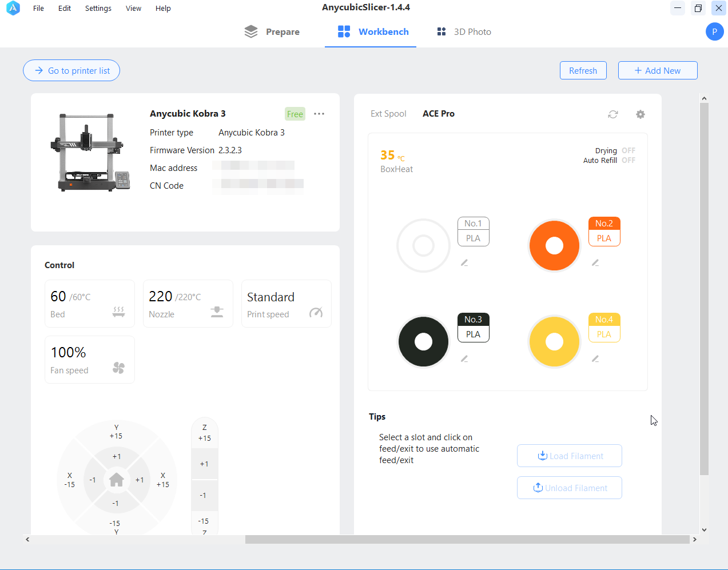Image resolution: width=728 pixels, height=570 pixels.
Task: Toggle the Auto Refill OFF status
Action: pyautogui.click(x=628, y=160)
